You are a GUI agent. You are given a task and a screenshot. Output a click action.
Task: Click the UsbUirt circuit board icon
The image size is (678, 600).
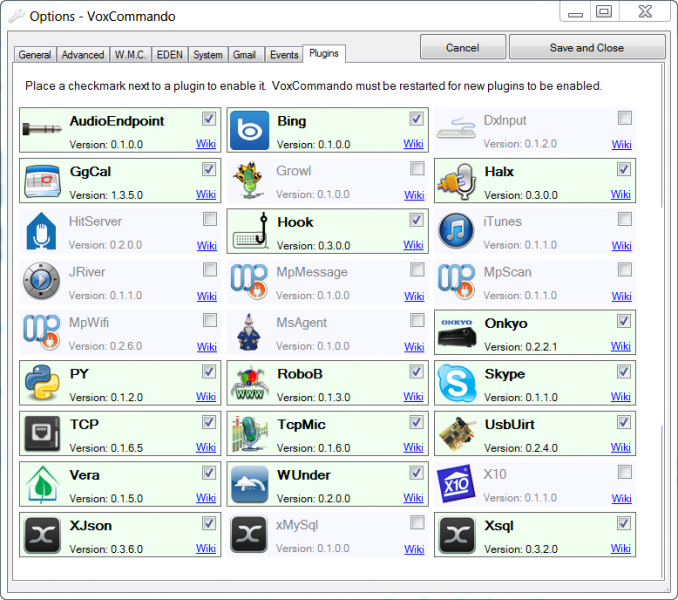tap(457, 434)
